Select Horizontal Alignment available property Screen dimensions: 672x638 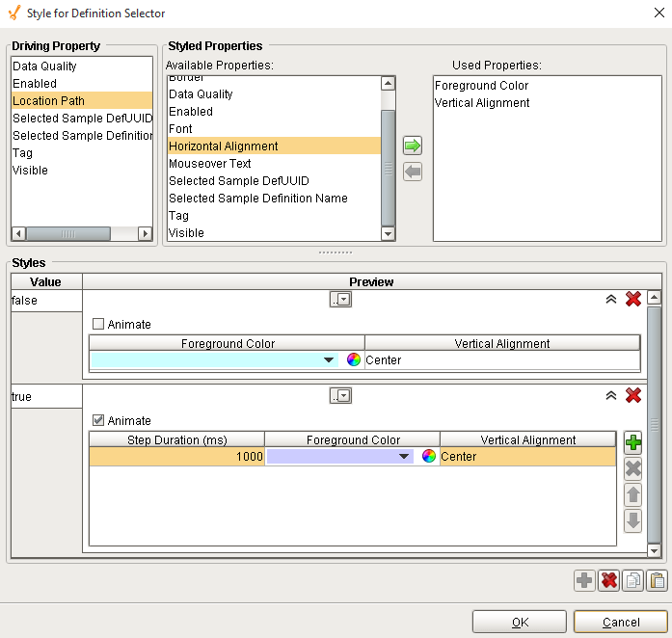[274, 146]
